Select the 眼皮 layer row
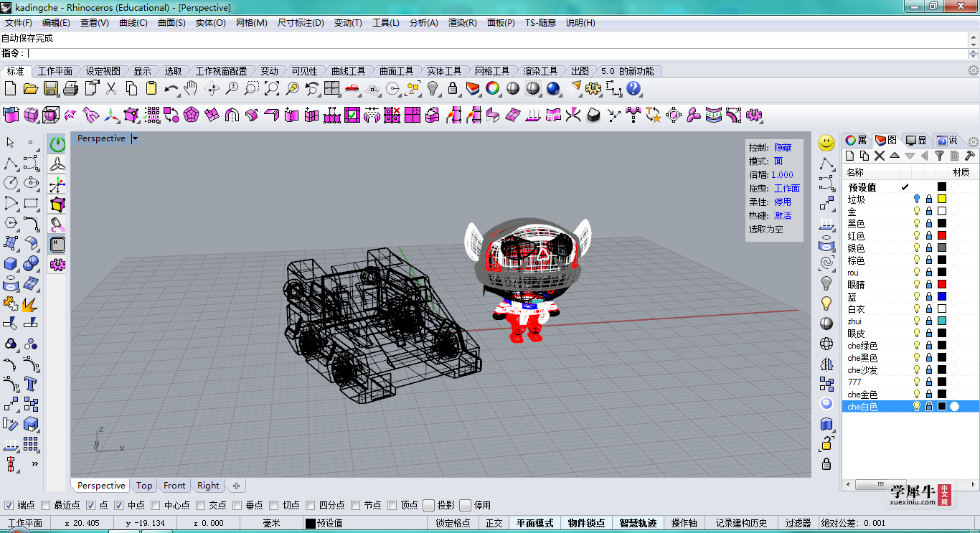Screen dimensions: 980x533 (x=910, y=334)
